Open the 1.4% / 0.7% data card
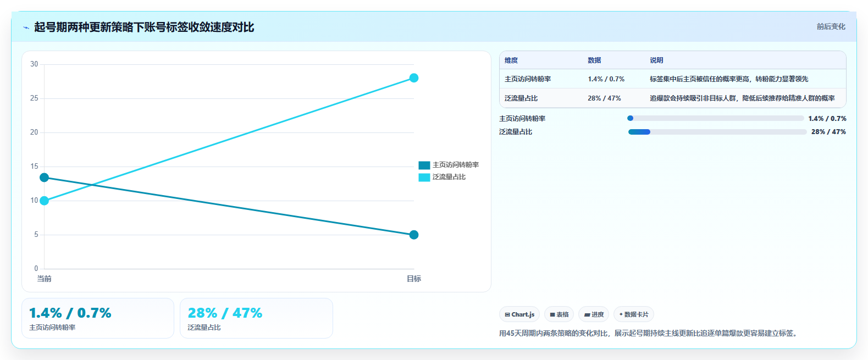The width and height of the screenshot is (868, 360). click(98, 318)
